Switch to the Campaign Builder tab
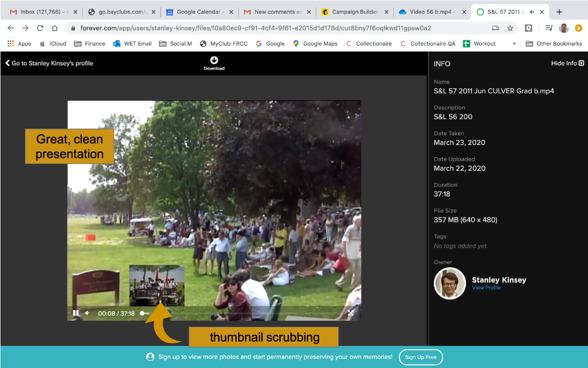The width and height of the screenshot is (588, 368). pos(354,12)
